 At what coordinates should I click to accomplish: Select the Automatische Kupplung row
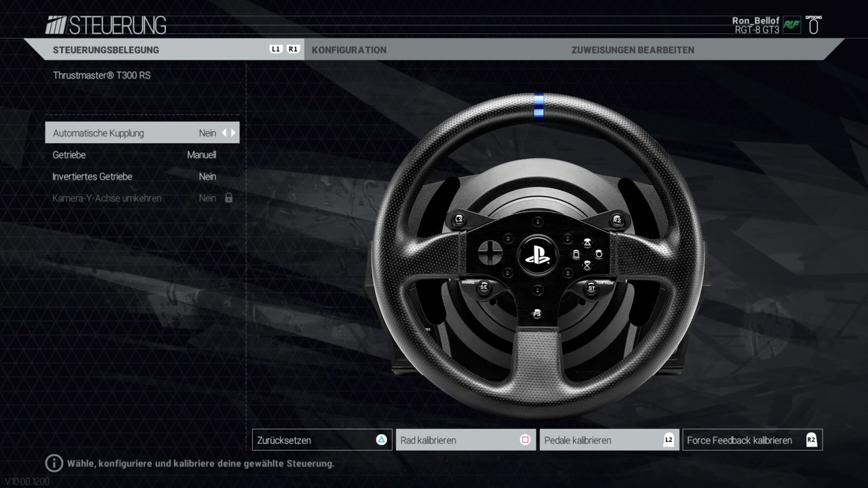(142, 133)
